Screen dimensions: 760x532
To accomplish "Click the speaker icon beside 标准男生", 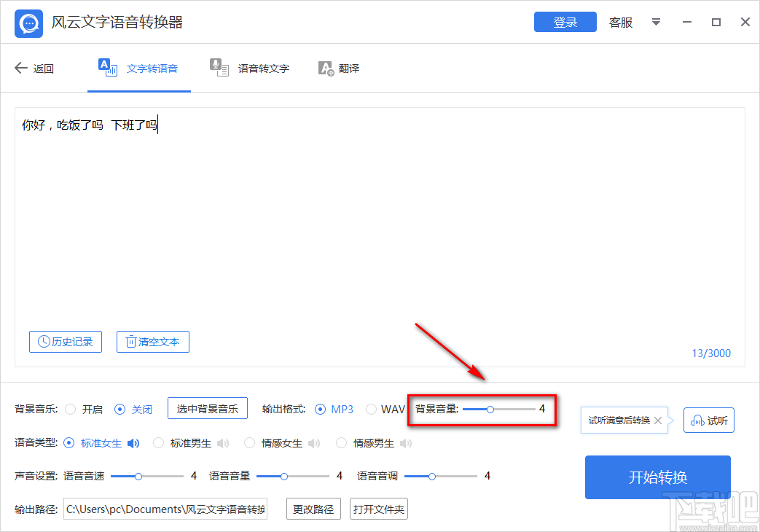I will point(222,442).
